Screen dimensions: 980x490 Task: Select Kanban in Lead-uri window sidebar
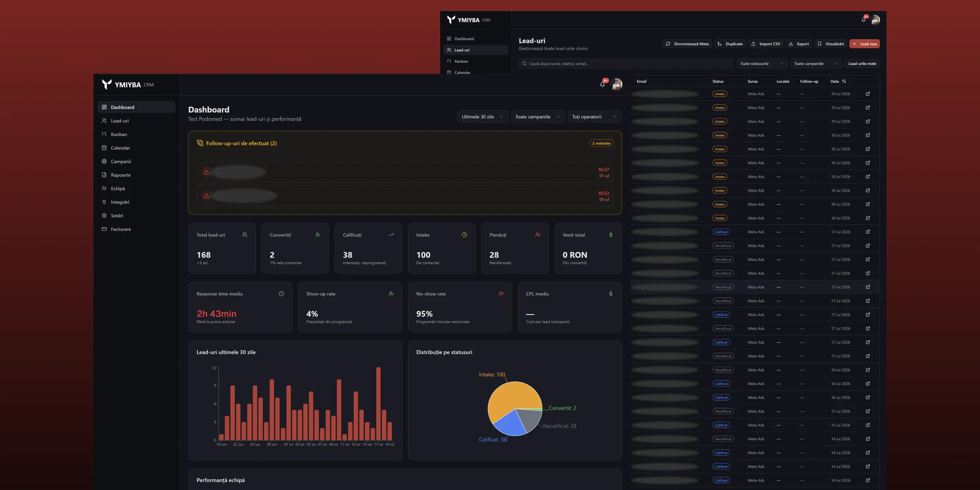pyautogui.click(x=476, y=61)
